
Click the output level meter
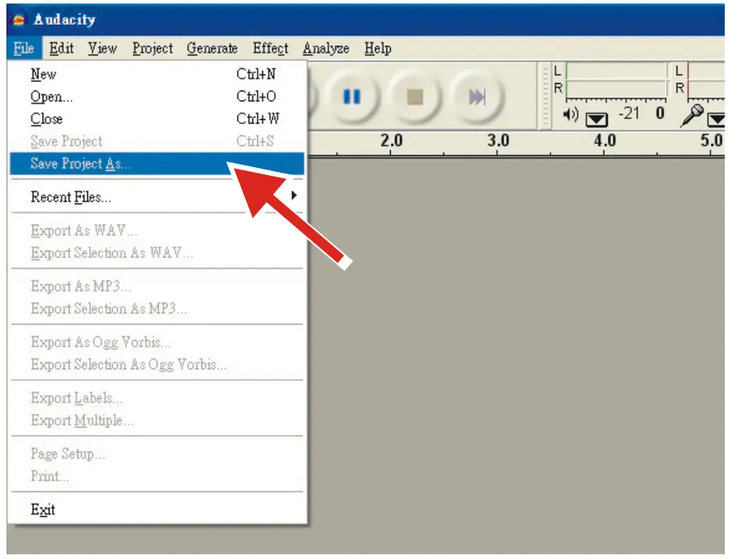tap(617, 78)
